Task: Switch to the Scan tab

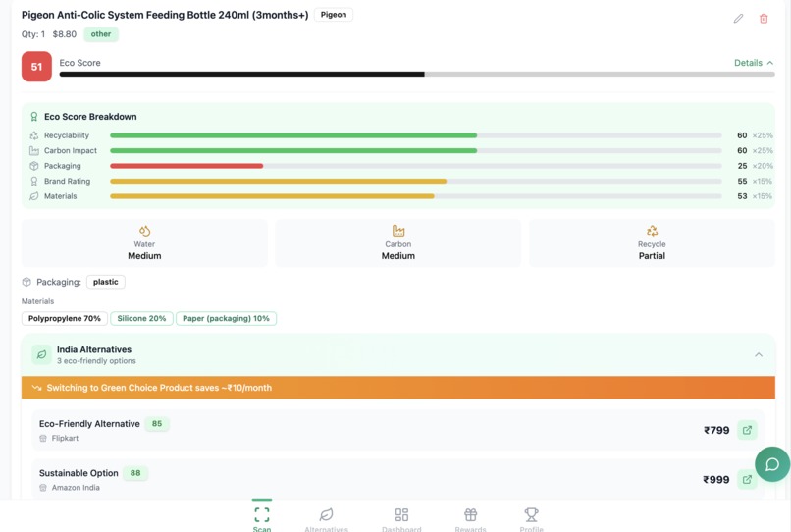Action: (262, 518)
